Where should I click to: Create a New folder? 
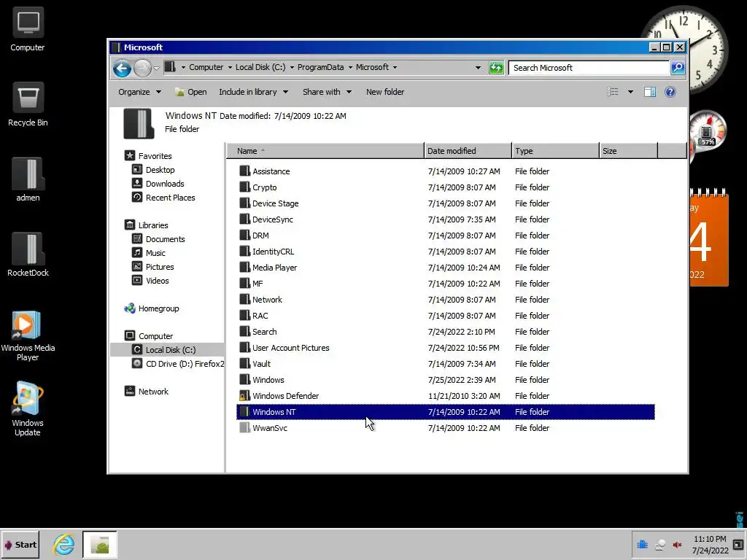point(385,92)
